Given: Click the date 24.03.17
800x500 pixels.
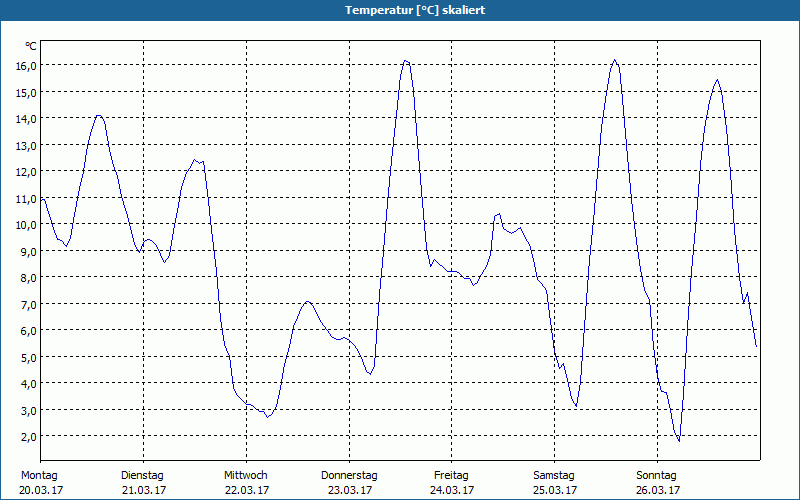Looking at the screenshot, I should point(453,490).
